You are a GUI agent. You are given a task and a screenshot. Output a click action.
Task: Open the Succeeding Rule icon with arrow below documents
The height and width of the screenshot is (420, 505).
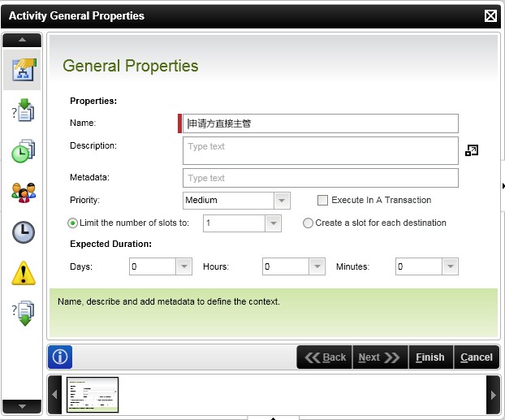(x=24, y=314)
